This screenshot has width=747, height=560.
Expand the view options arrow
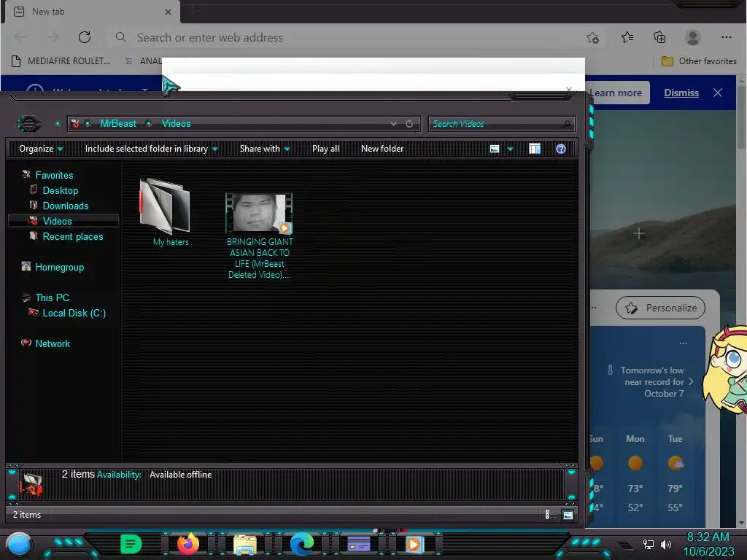(x=510, y=149)
